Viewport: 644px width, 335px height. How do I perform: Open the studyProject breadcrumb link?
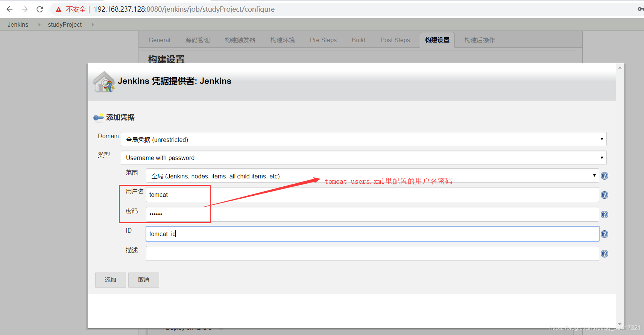pyautogui.click(x=65, y=24)
